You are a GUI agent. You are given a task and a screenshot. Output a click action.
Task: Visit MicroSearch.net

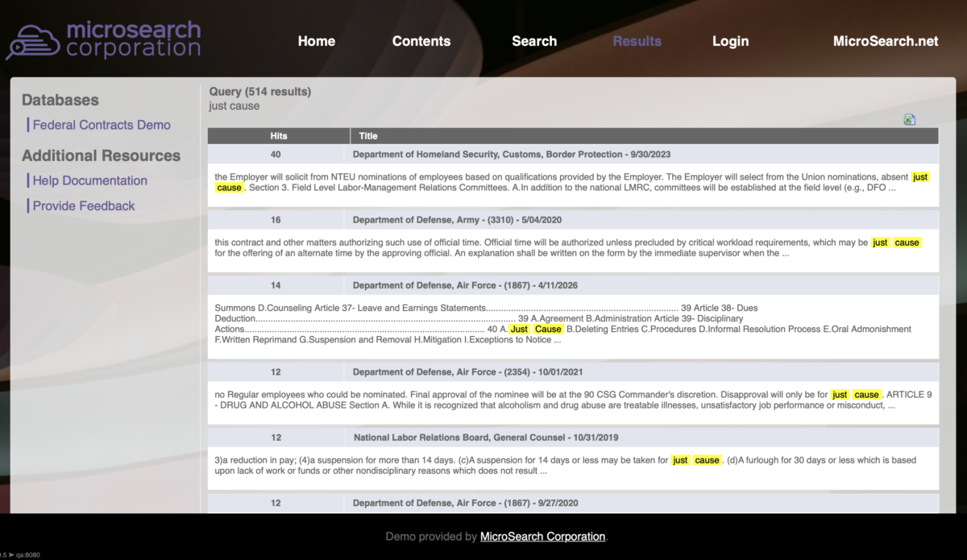click(x=885, y=41)
